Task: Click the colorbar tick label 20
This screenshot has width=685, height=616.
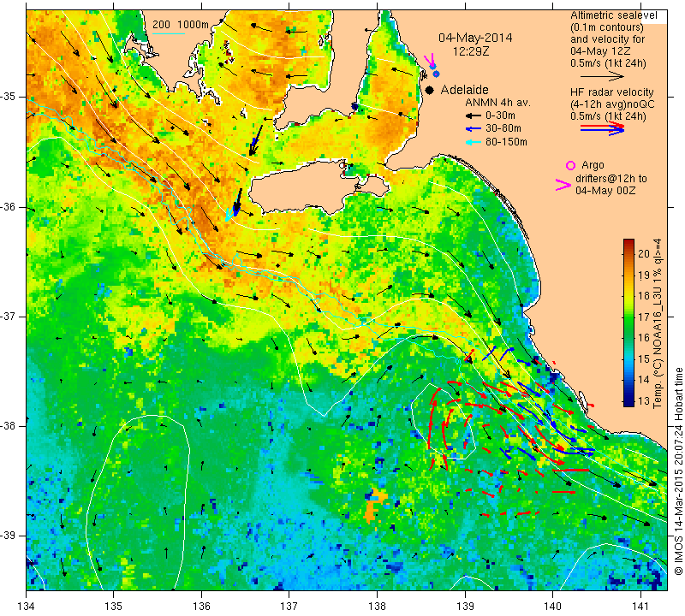Action: [644, 253]
